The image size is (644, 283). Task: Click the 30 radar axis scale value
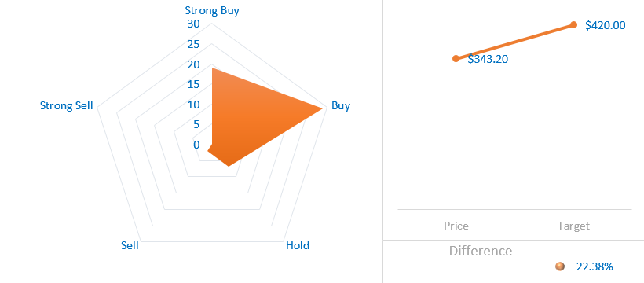tap(193, 24)
